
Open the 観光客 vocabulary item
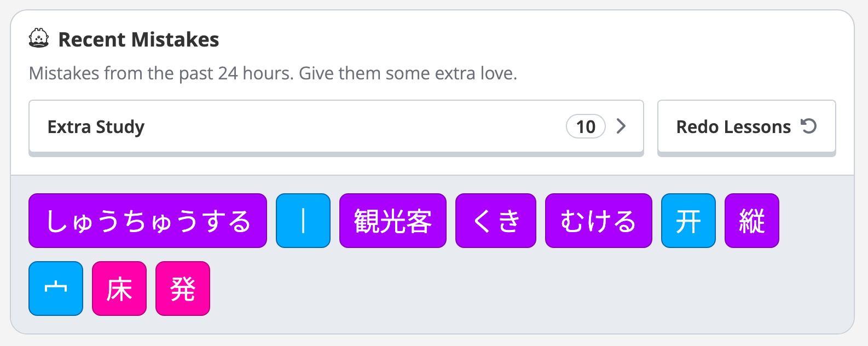tap(393, 221)
